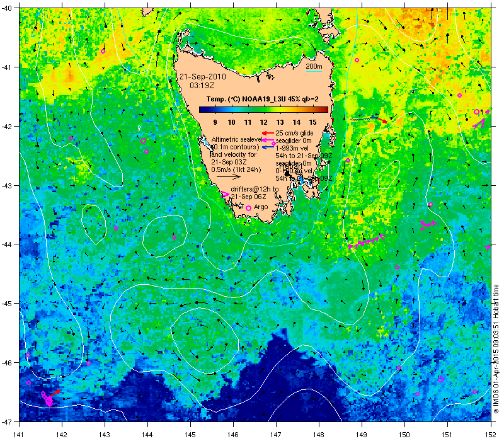
Task: Click the colorbar tick label '12'
Action: click(264, 122)
